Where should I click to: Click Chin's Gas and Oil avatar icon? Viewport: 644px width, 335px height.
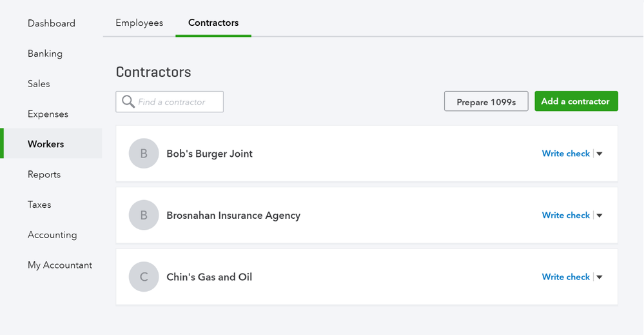tap(144, 277)
